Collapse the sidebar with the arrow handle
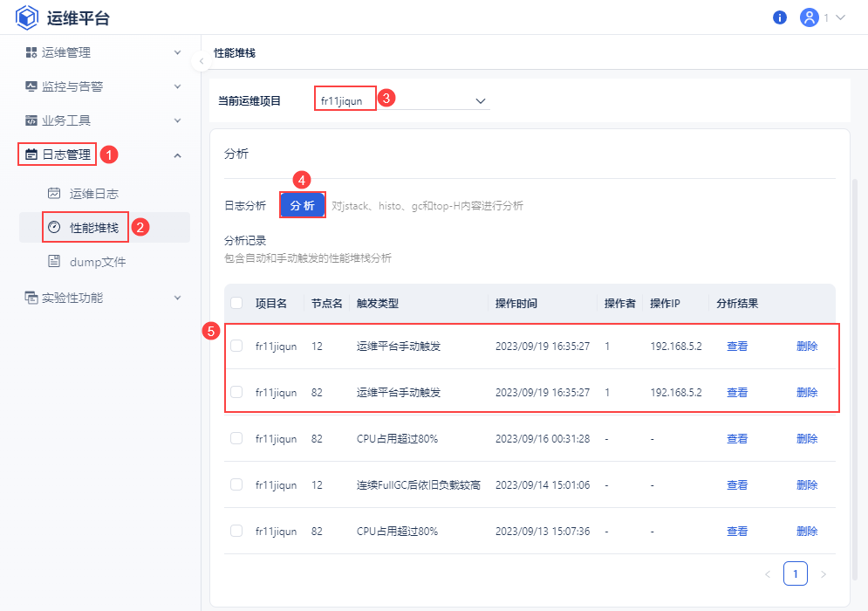This screenshot has width=868, height=611. [x=201, y=61]
